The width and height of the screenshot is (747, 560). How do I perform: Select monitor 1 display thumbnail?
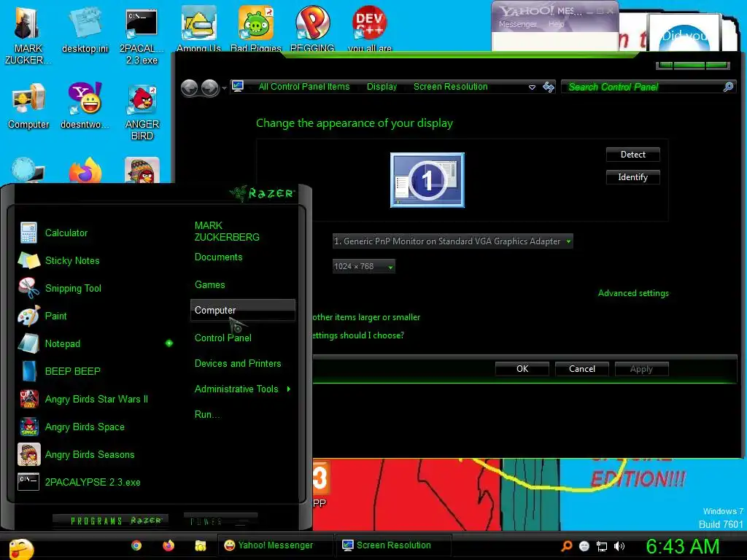point(427,180)
